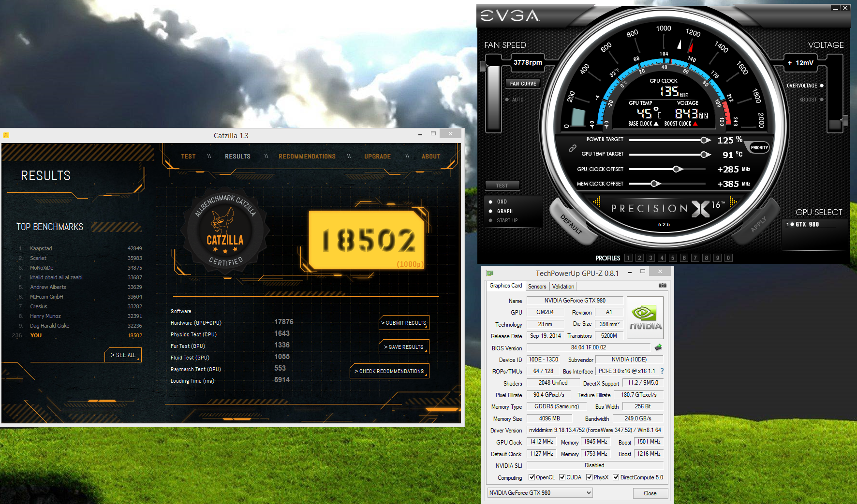This screenshot has height=504, width=857.
Task: Select Precision X profile 6
Action: 684,258
